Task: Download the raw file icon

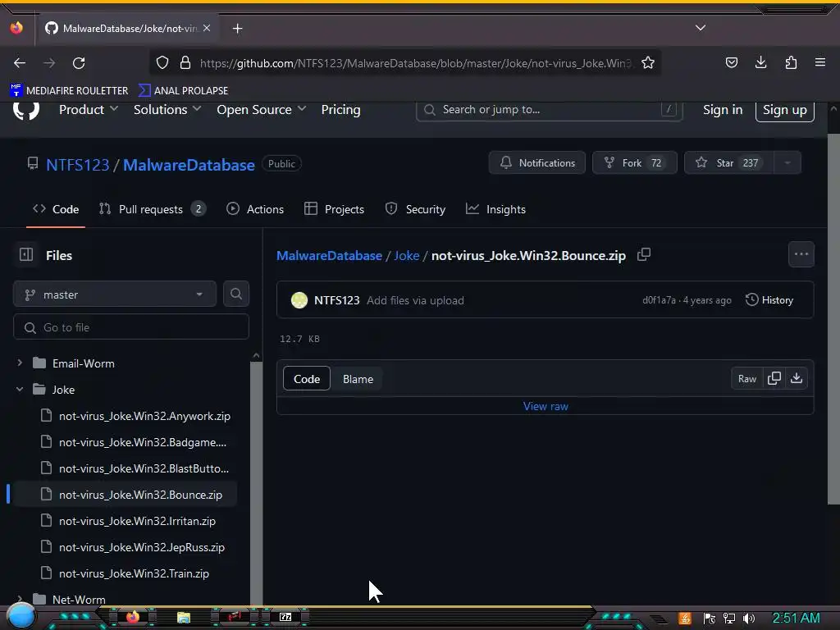Action: coord(797,379)
